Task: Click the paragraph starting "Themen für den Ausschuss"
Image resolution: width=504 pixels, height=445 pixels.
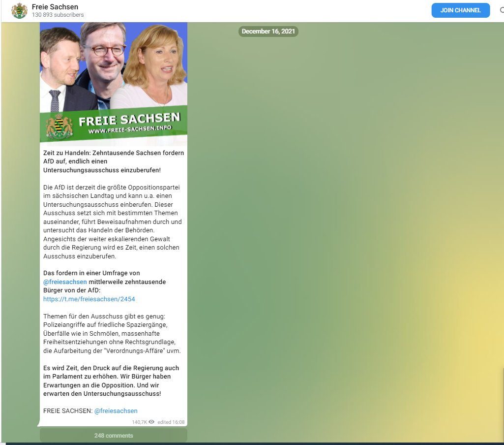Action: click(x=112, y=334)
